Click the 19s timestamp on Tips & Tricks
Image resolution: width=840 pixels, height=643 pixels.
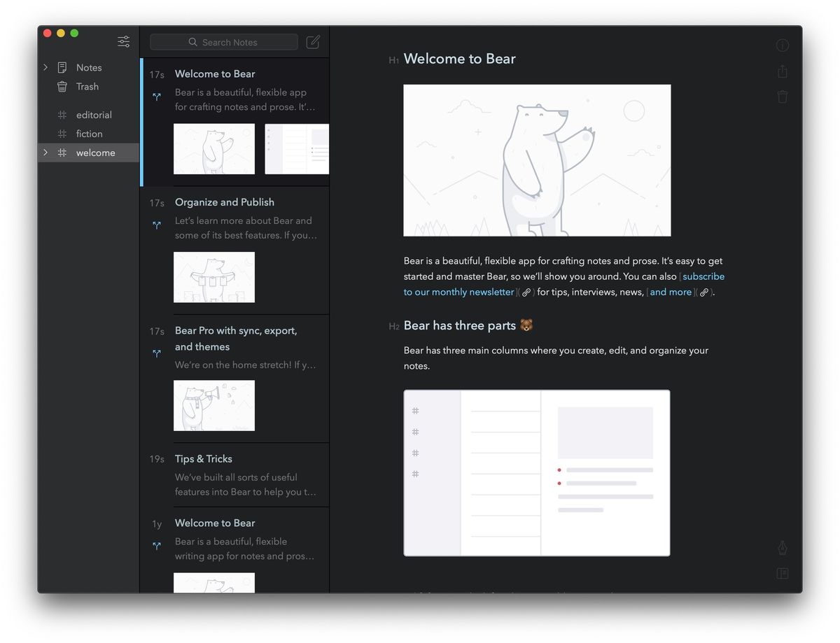[157, 459]
